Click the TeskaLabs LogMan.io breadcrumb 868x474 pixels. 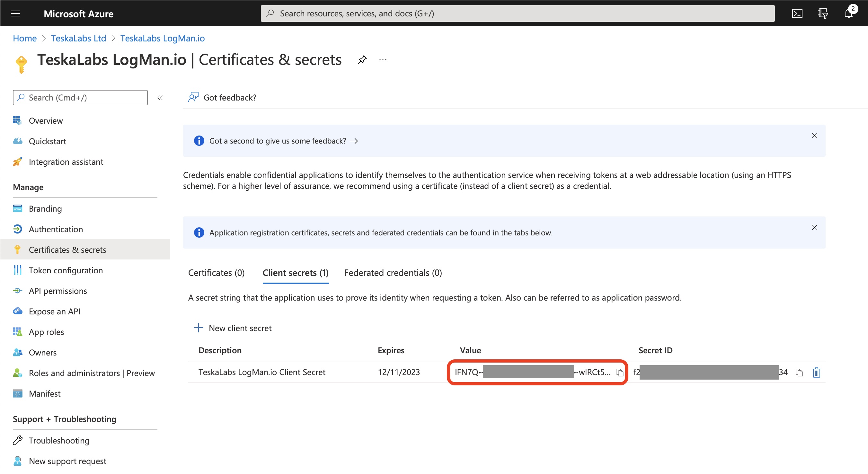163,38
